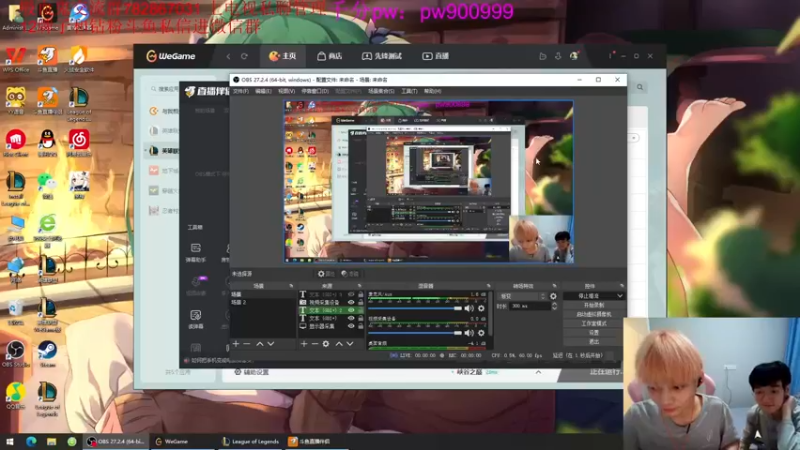Open OBS File (文件) menu
800x450 pixels.
[241, 91]
